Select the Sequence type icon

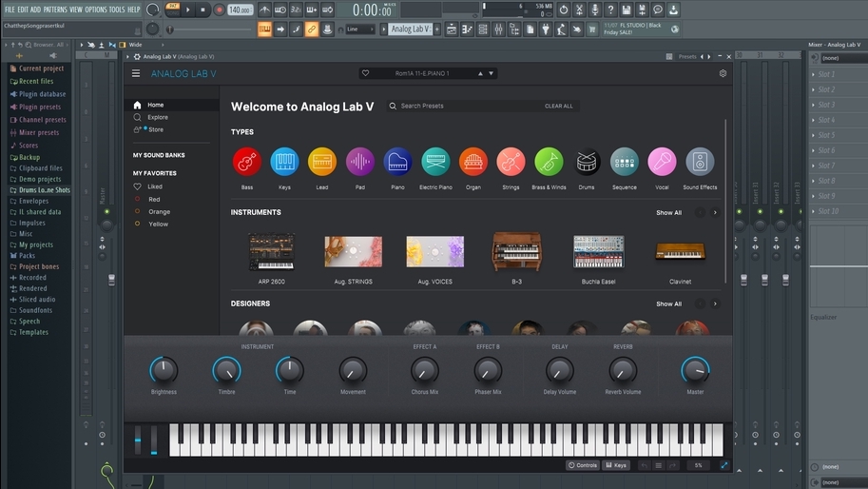click(625, 162)
